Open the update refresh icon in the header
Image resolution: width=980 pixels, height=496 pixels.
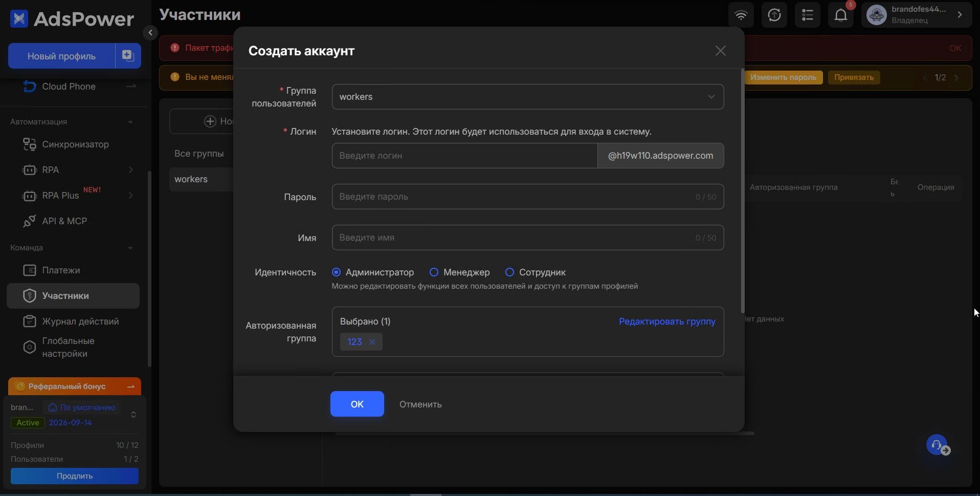point(774,15)
